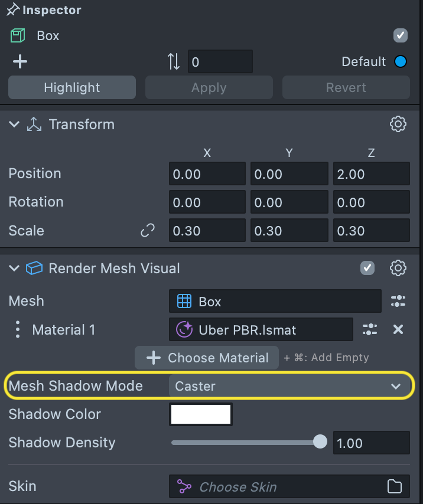The width and height of the screenshot is (423, 504).
Task: Click Material 1 drag handle dots
Action: point(18,329)
